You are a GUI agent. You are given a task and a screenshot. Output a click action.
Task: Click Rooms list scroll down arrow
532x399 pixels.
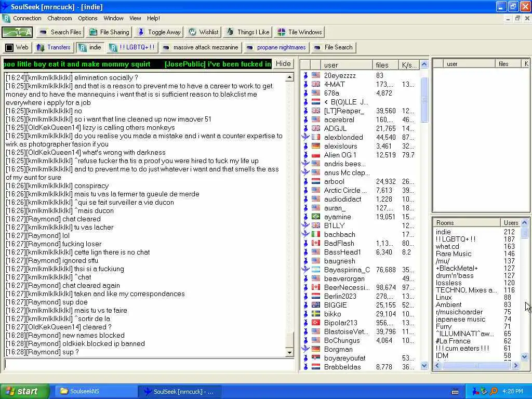525,356
